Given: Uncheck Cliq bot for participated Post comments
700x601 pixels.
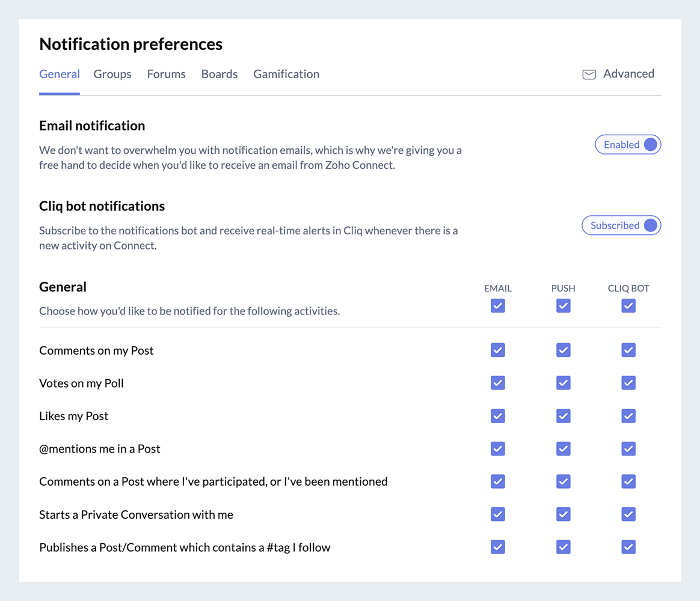Looking at the screenshot, I should [x=628, y=481].
